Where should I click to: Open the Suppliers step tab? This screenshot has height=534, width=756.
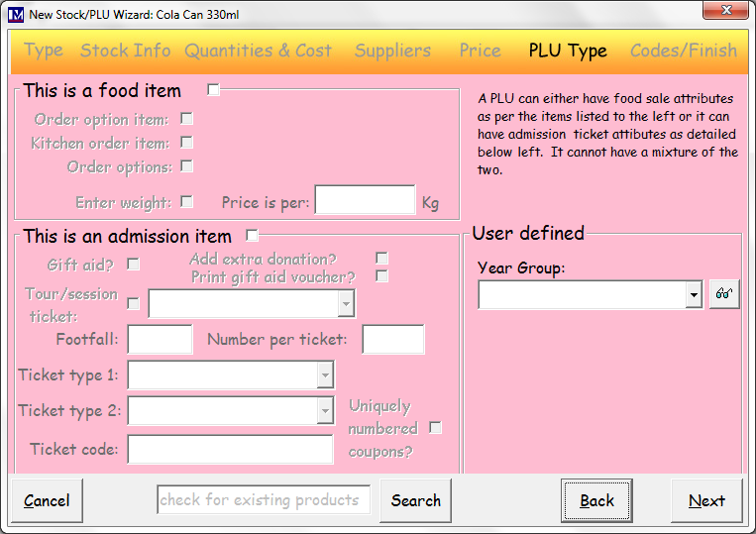(392, 51)
